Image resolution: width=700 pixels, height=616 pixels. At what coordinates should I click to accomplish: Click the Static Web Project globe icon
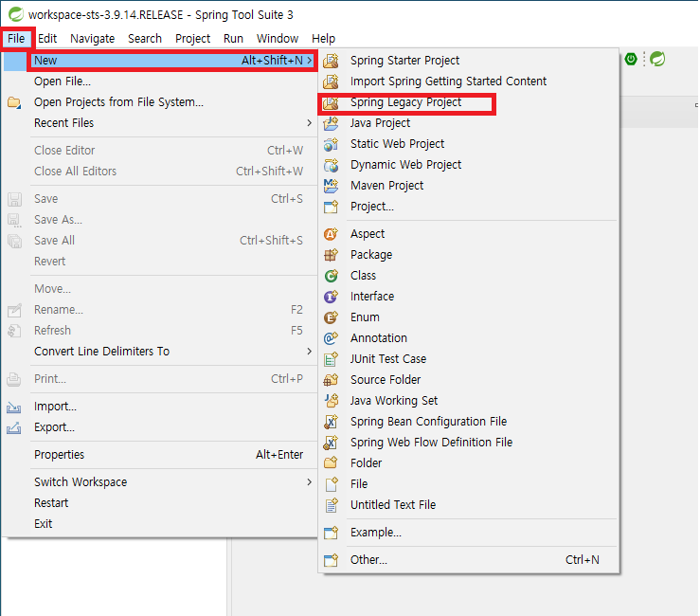pyautogui.click(x=331, y=144)
